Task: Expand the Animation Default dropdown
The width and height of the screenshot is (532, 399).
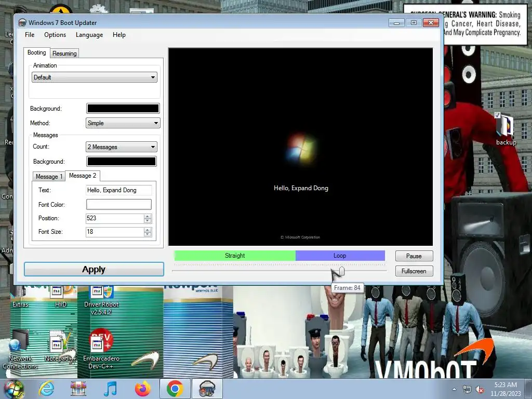Action: point(95,77)
